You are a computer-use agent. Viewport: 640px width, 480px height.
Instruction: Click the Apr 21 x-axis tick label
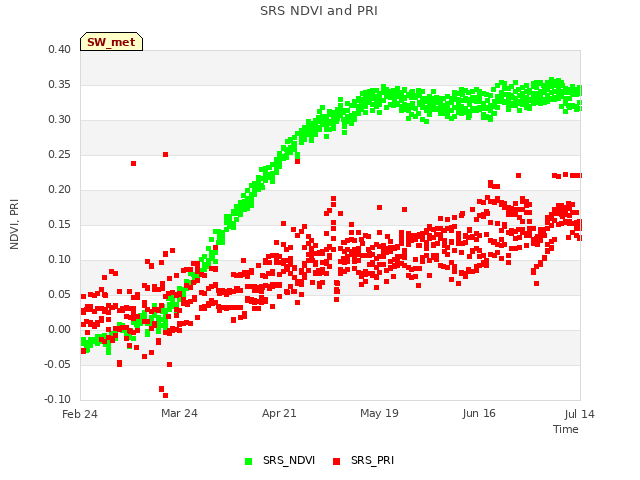tap(279, 413)
